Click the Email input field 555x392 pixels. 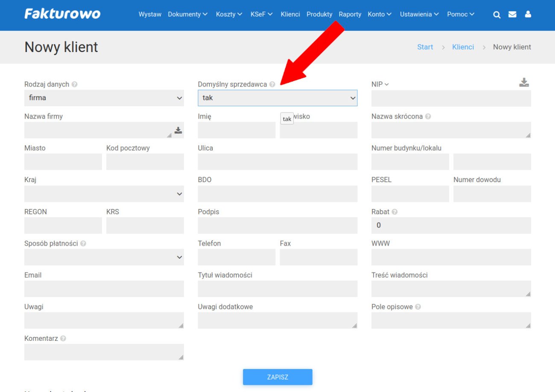(104, 289)
